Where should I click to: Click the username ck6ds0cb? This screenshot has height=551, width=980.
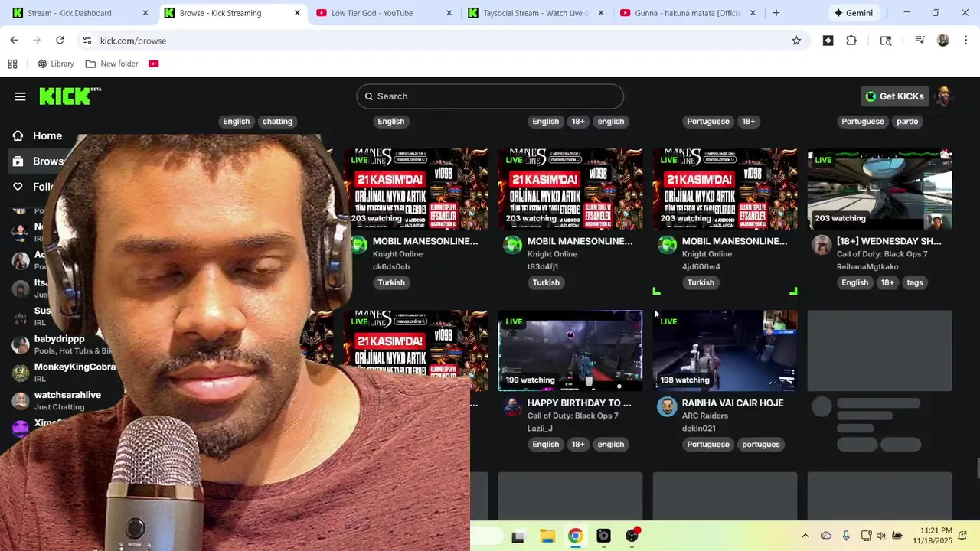click(x=391, y=267)
